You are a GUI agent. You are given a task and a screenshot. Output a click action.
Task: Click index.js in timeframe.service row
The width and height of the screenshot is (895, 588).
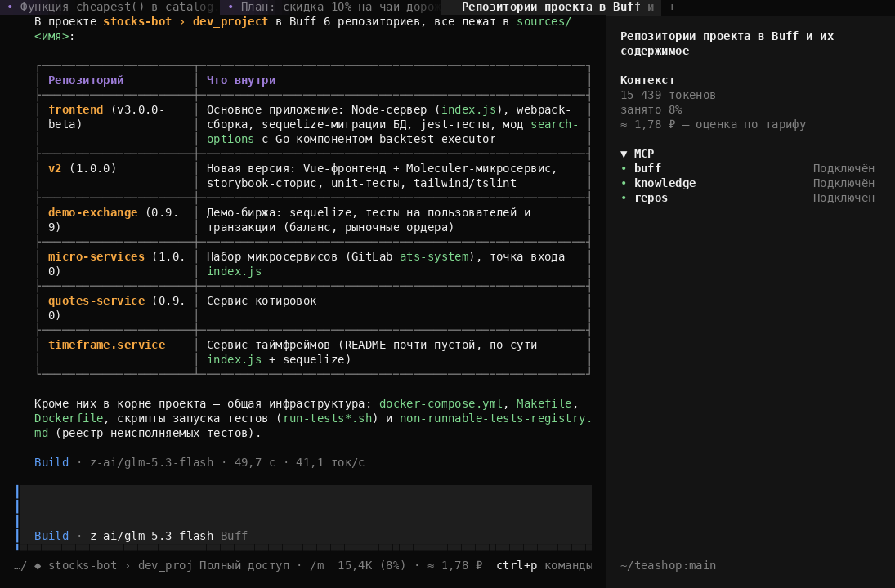pyautogui.click(x=234, y=359)
